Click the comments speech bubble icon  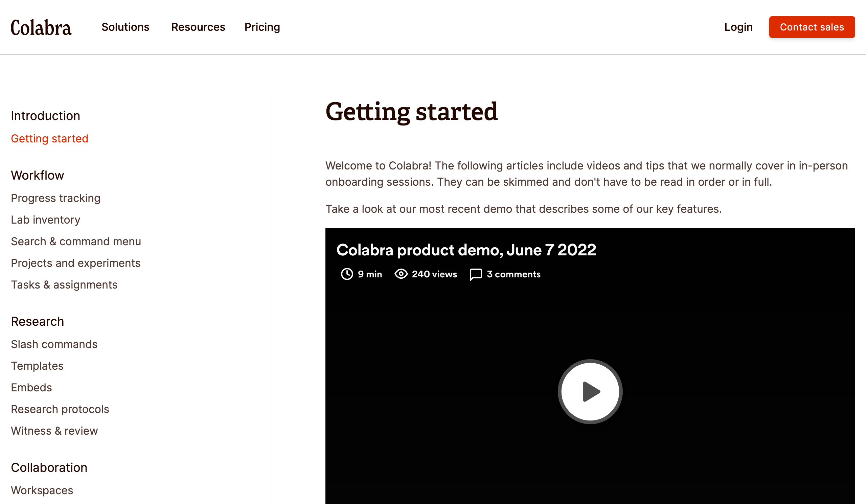pos(476,275)
